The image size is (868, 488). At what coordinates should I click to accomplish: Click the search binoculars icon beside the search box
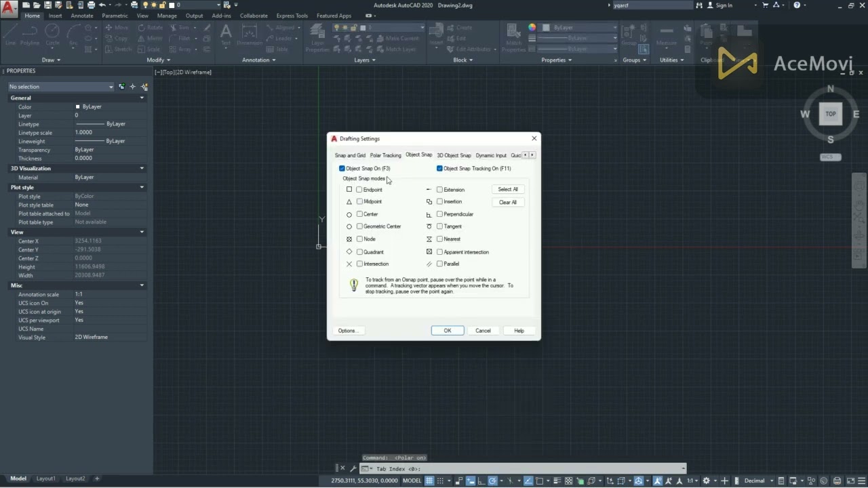click(699, 5)
